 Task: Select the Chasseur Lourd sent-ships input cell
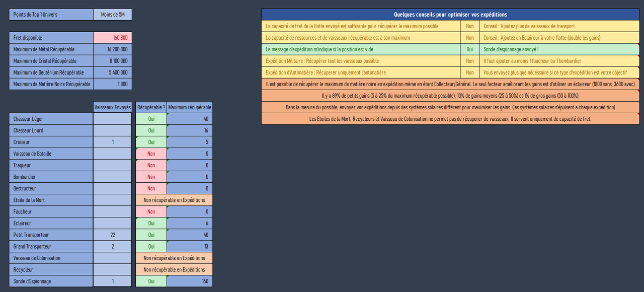[x=113, y=130]
